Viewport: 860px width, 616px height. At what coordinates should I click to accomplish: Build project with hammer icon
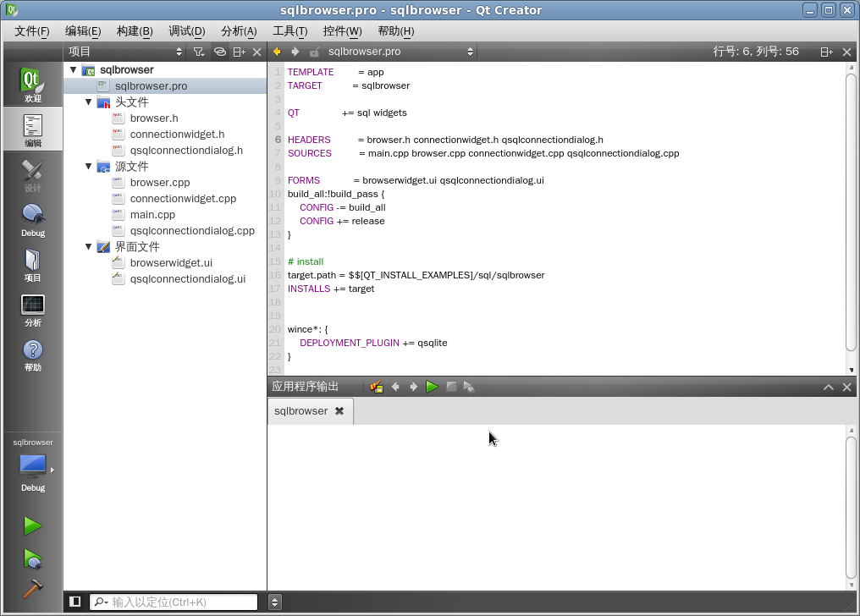(x=33, y=589)
